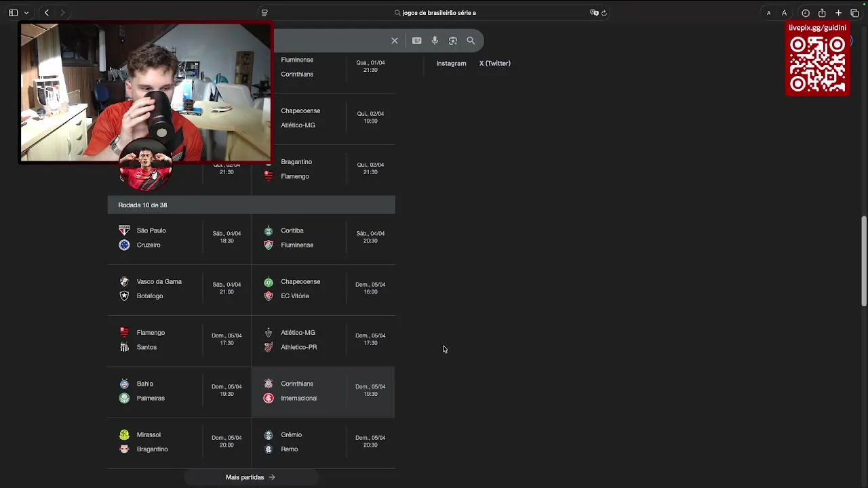Select the Mirassol team name
This screenshot has width=868, height=488.
149,434
